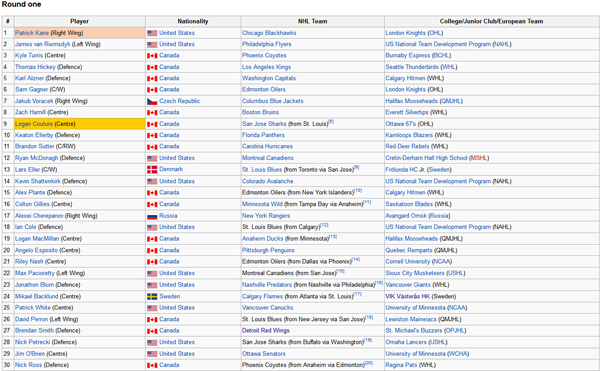Click the Sweden flag in Mikael Backlund's row
This screenshot has width=600, height=371.
(x=152, y=297)
